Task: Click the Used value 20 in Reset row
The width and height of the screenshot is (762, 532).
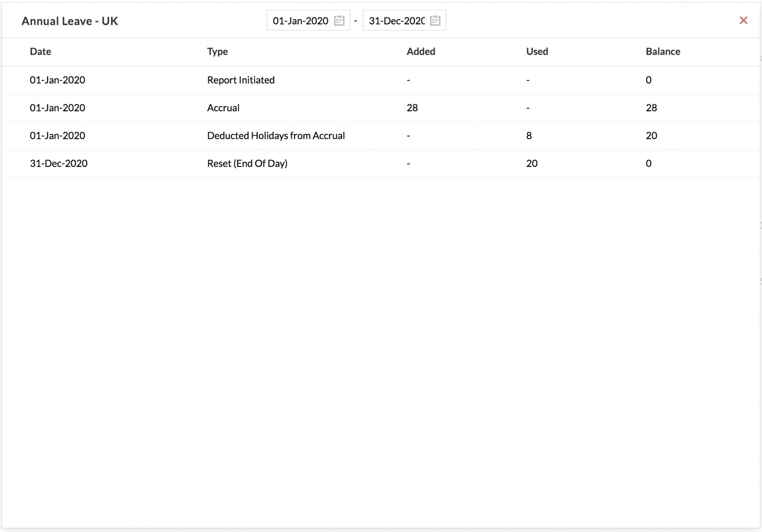Action: (532, 163)
